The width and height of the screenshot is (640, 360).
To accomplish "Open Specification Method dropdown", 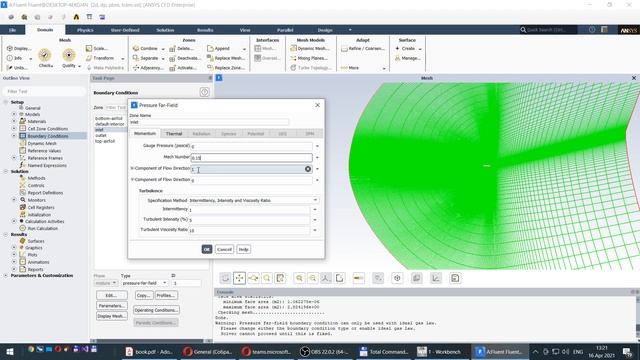I will tap(315, 200).
